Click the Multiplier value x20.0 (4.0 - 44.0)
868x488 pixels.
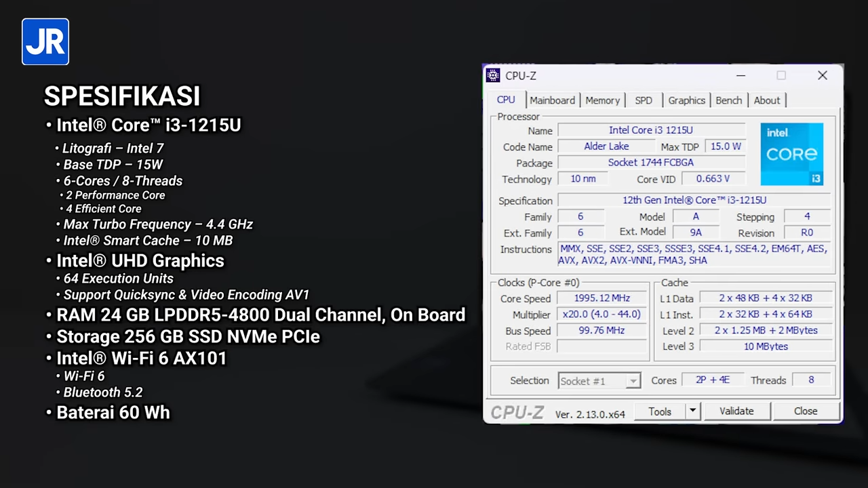point(602,314)
